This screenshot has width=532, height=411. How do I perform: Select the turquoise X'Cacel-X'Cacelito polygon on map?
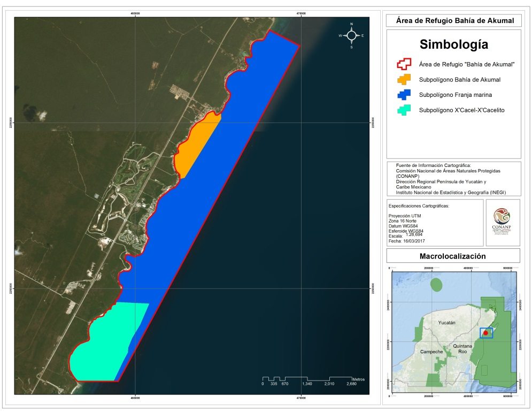tap(107, 342)
